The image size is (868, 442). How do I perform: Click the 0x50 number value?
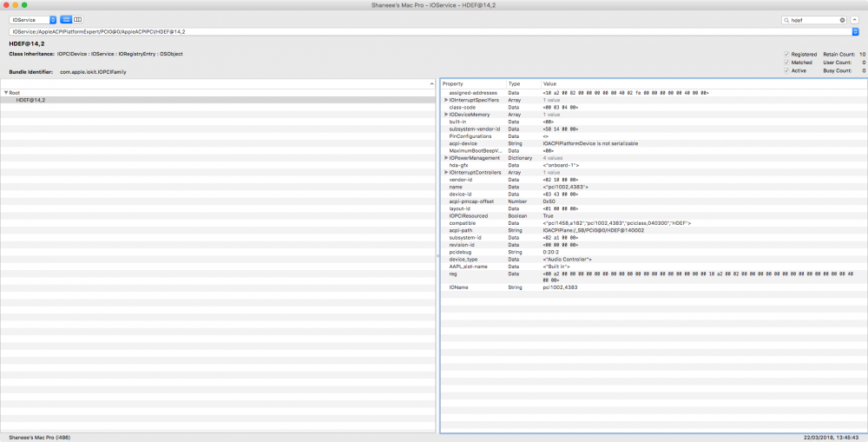pos(549,201)
